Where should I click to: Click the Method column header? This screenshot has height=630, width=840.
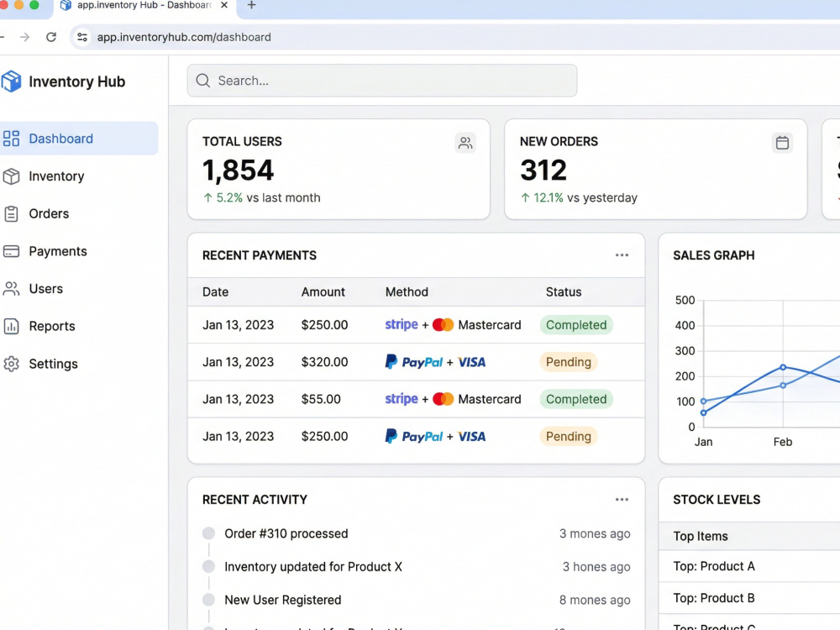click(407, 292)
